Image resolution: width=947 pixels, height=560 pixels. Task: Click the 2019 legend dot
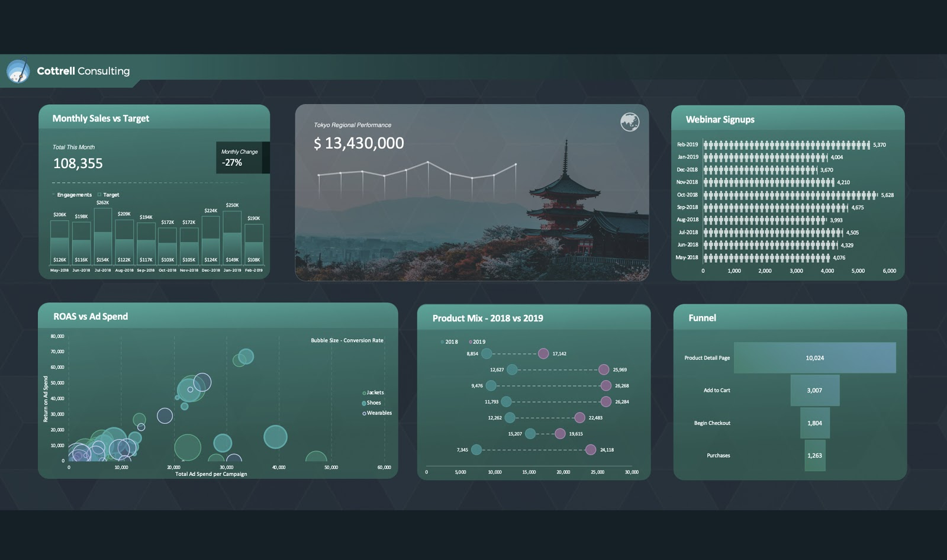[x=471, y=342]
